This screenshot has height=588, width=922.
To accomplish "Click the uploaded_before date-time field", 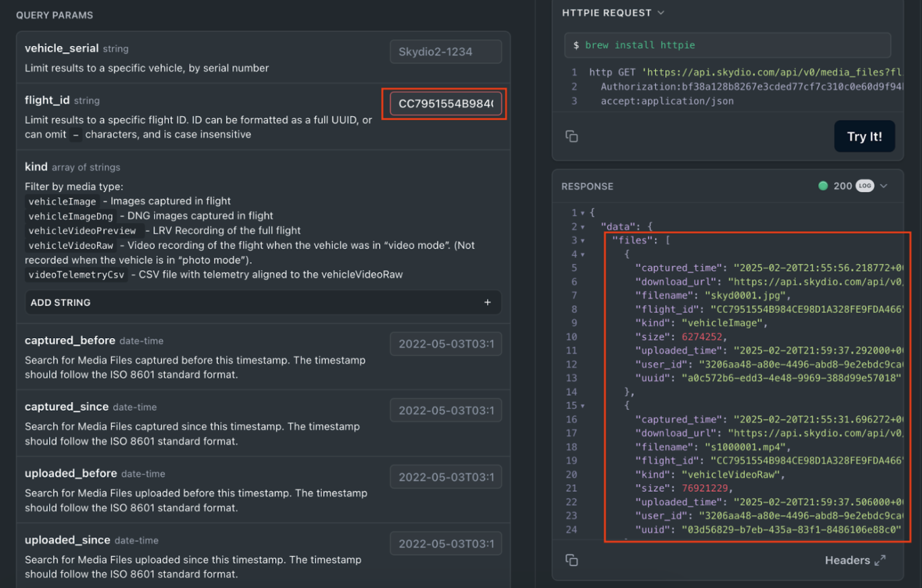I will click(445, 477).
